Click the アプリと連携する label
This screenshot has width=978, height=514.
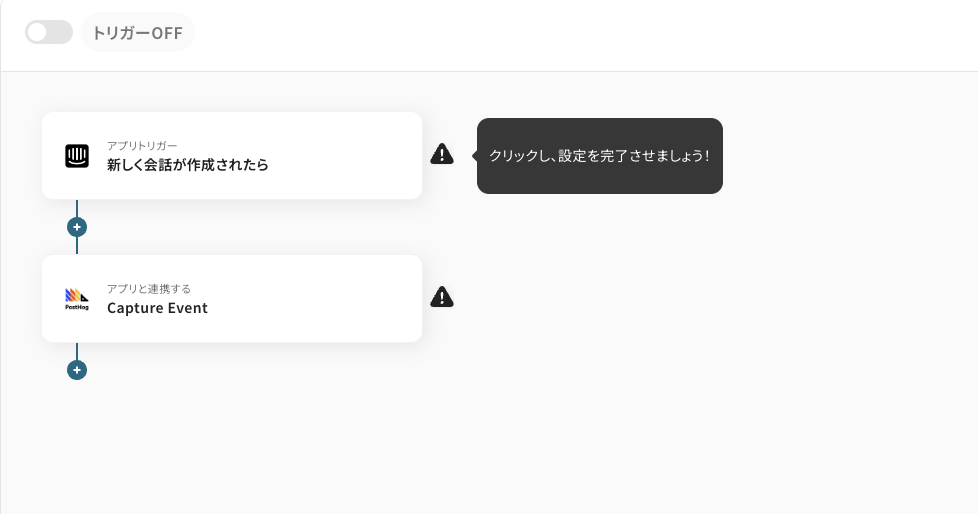point(149,289)
